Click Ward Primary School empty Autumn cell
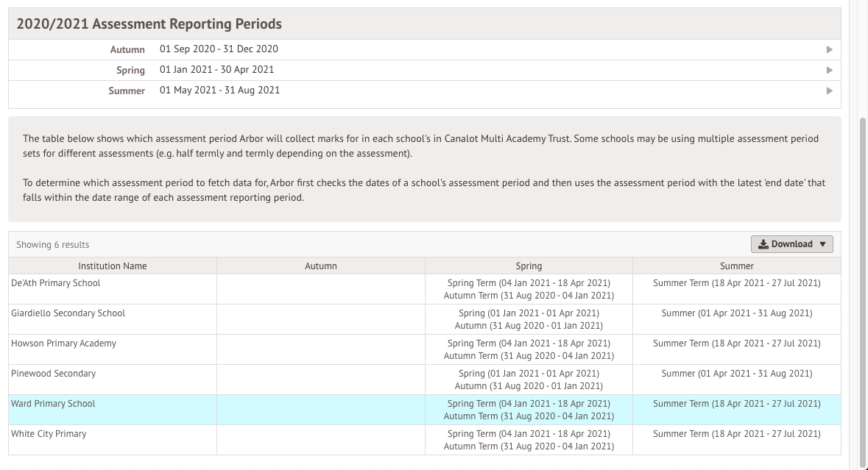 [x=321, y=410]
